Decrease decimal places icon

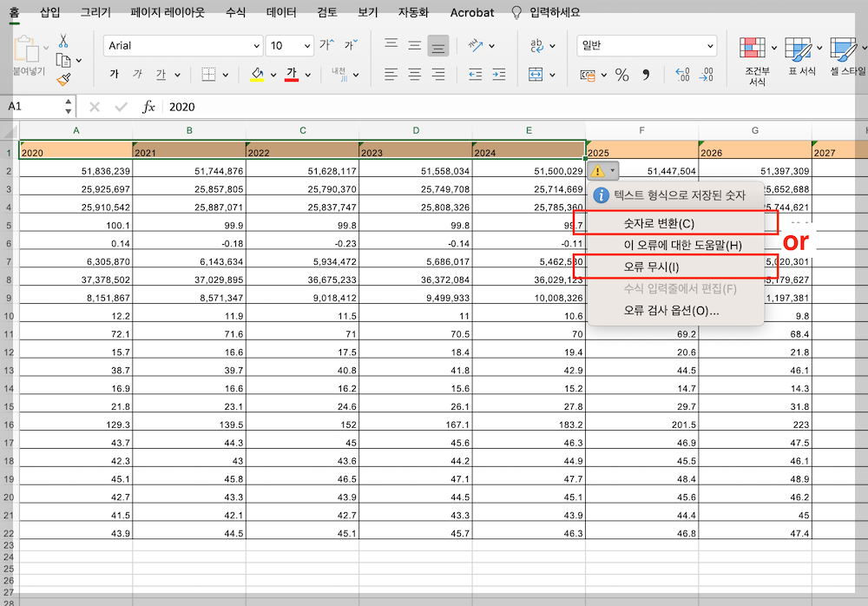[707, 74]
